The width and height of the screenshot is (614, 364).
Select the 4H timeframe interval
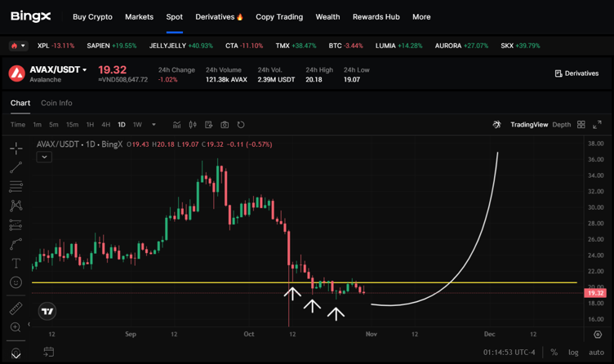coord(105,125)
